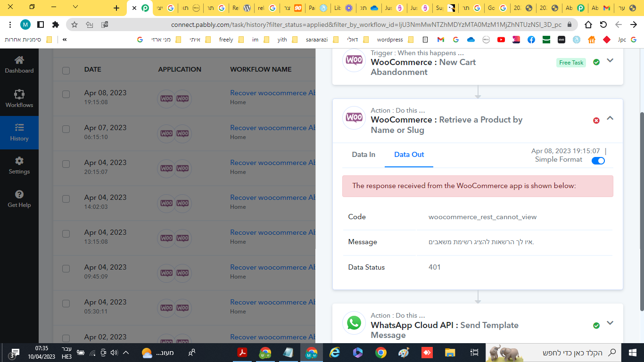The height and width of the screenshot is (362, 644).
Task: Check the Apr 08, 2023 19:15:08 row
Action: point(66,94)
